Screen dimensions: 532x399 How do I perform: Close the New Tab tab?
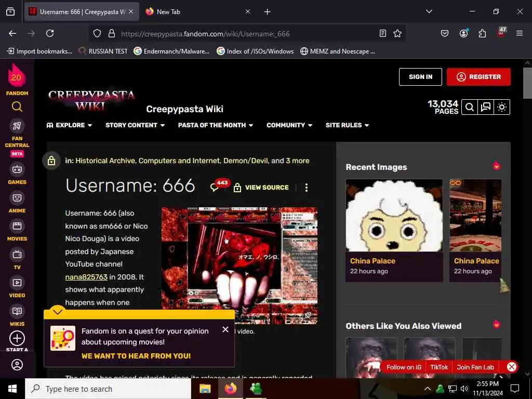point(248,11)
